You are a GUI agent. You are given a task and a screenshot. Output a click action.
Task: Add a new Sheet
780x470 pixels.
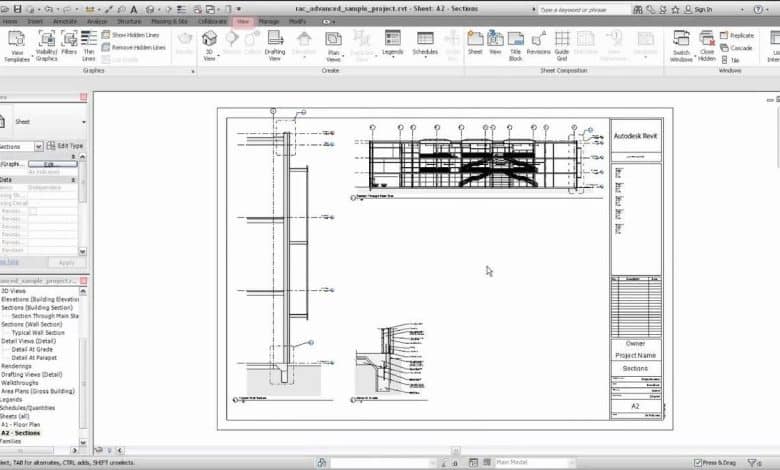point(475,43)
